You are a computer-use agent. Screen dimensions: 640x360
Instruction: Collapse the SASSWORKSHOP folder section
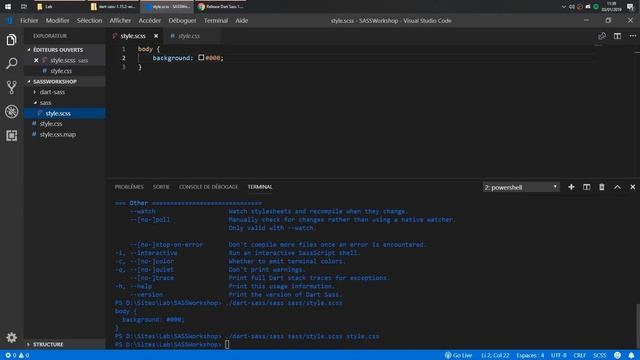(x=55, y=82)
